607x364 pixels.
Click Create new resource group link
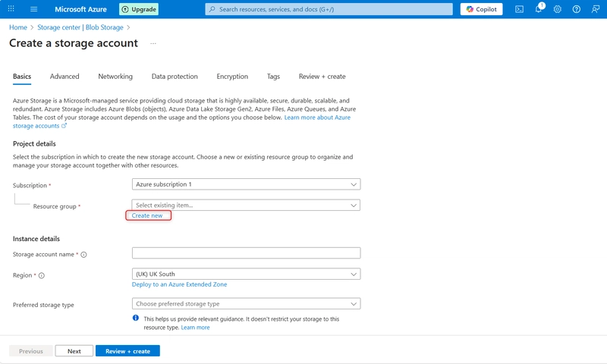[x=147, y=216]
